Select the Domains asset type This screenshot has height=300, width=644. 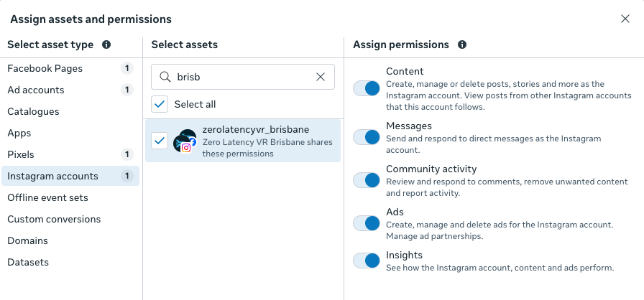[x=70, y=240]
